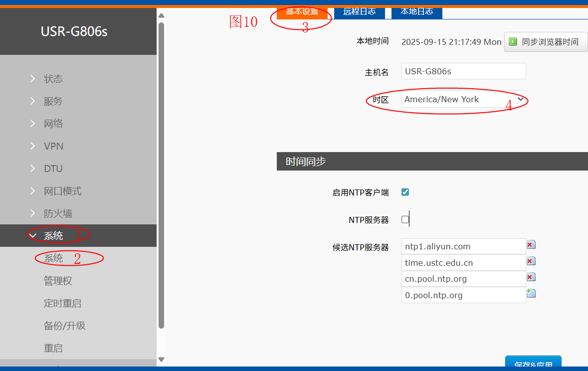Click the 0.pool.ntp.org server field

(463, 295)
